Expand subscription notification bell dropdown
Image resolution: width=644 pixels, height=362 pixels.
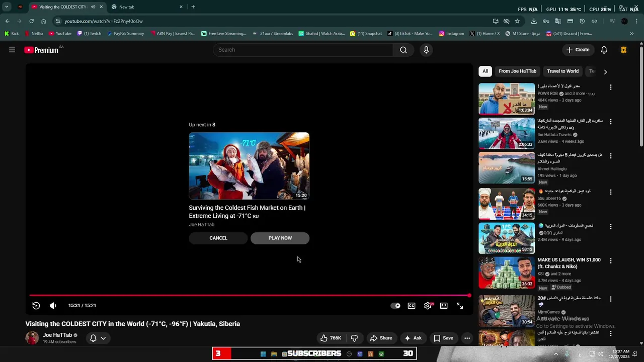click(98, 338)
